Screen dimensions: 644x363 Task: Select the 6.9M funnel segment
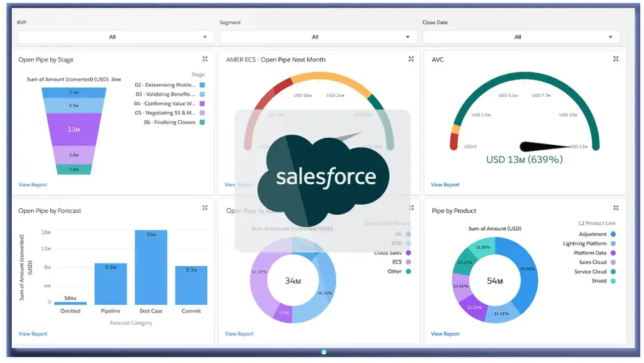click(x=74, y=105)
